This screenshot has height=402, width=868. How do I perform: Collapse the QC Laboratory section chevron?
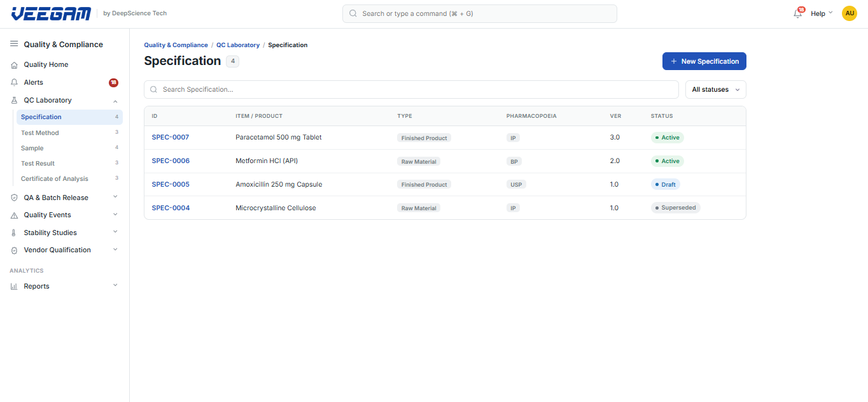[x=115, y=101]
